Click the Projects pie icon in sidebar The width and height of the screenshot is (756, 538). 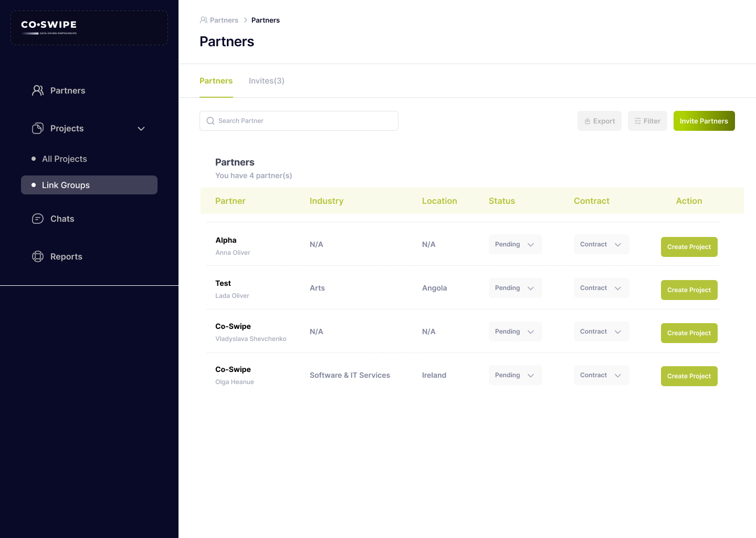38,128
